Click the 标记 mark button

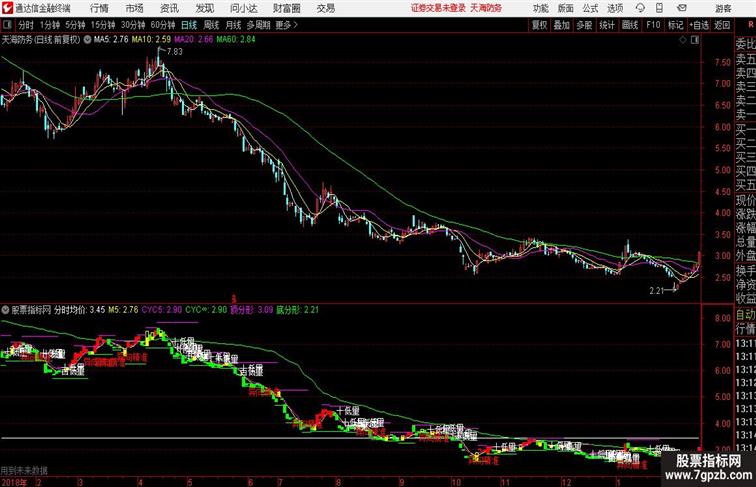675,25
